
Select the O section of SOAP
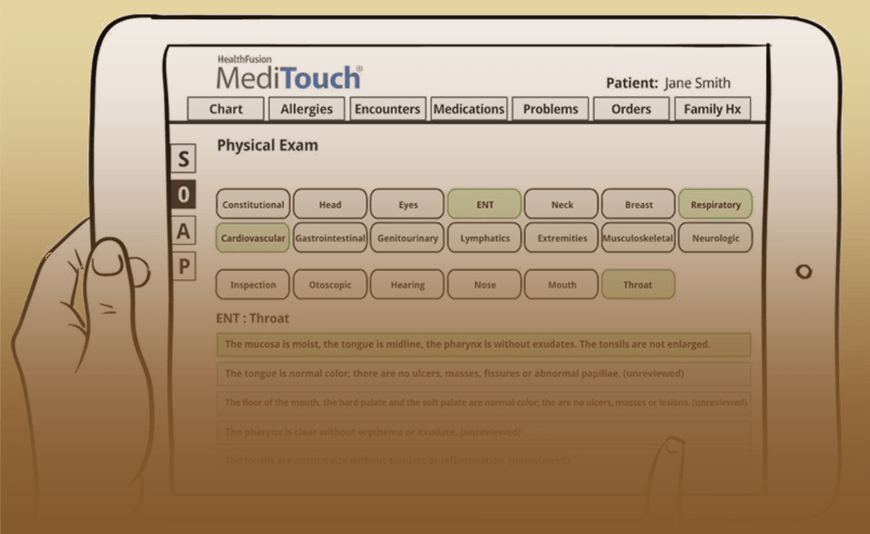tap(184, 195)
